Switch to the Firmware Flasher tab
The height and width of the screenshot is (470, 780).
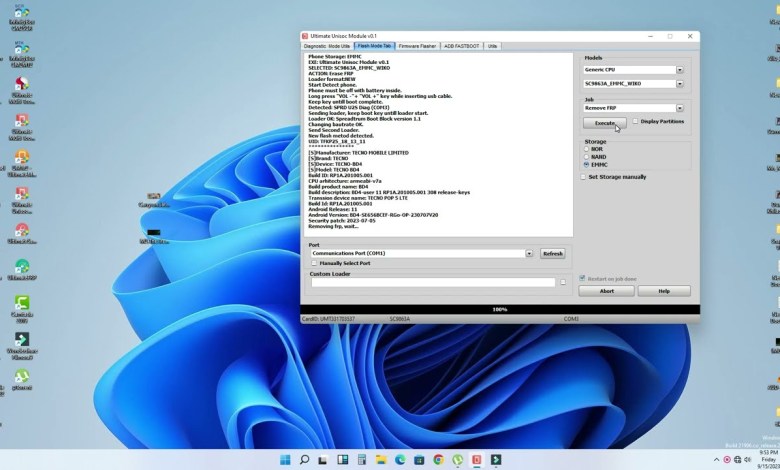pos(418,46)
